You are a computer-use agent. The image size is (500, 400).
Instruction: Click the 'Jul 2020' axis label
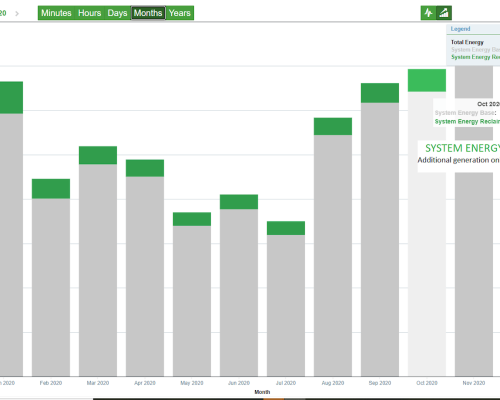tap(286, 383)
